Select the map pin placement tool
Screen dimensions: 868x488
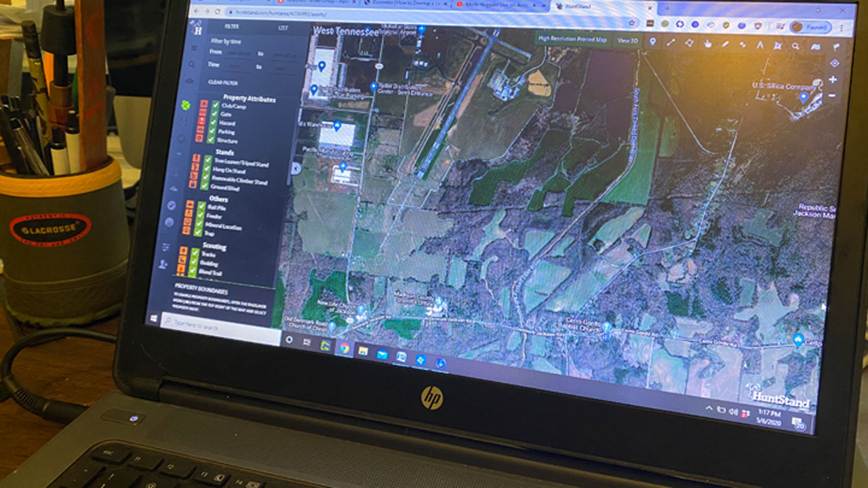653,41
